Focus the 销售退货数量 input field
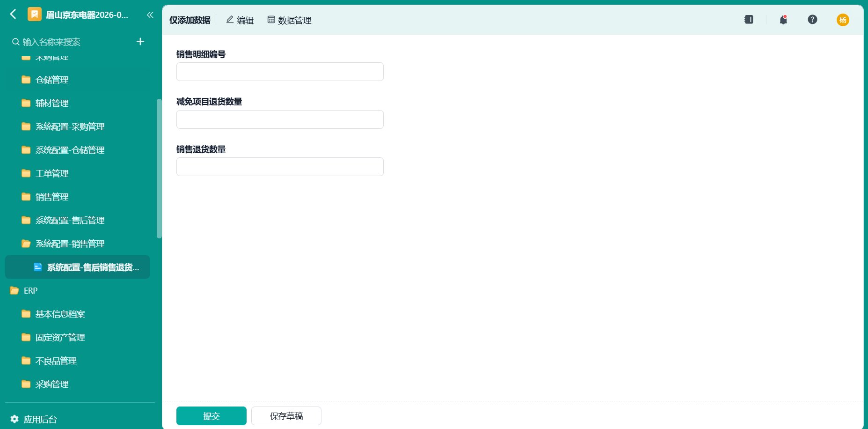The image size is (868, 429). coord(280,167)
